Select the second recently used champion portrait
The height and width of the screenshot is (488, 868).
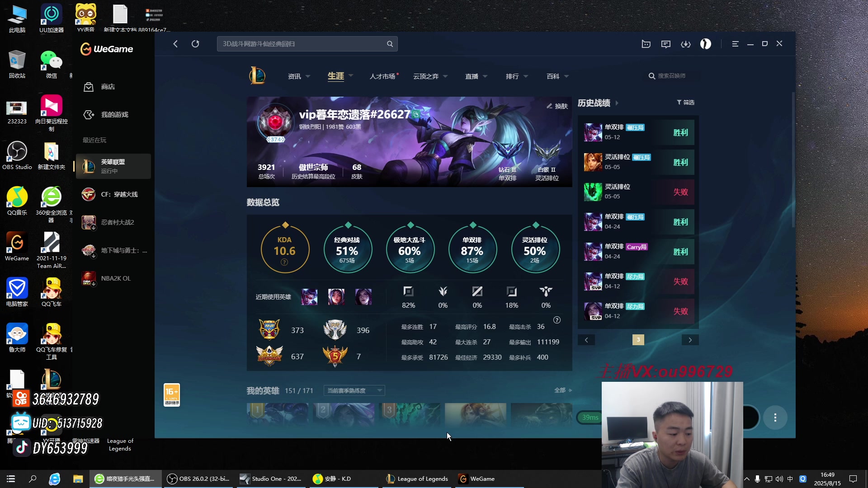[336, 297]
